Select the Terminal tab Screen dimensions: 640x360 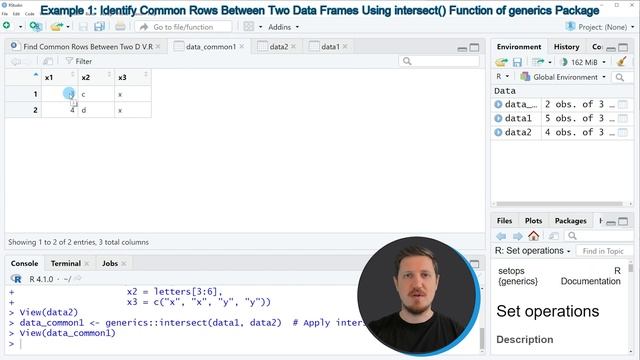pyautogui.click(x=66, y=263)
